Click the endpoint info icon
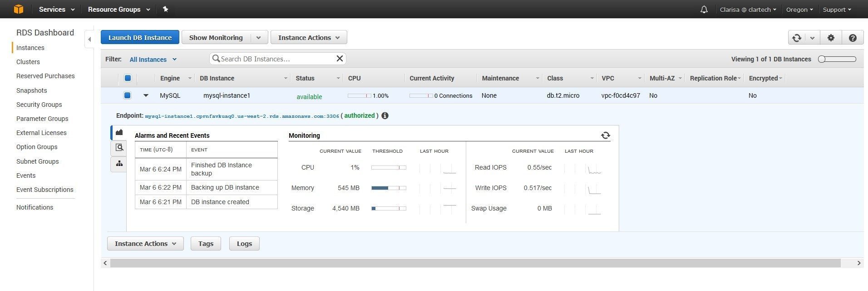The image size is (868, 291). 385,116
